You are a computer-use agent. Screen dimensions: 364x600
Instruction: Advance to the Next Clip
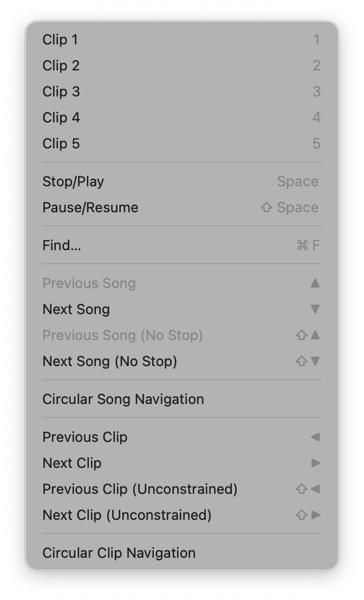72,463
